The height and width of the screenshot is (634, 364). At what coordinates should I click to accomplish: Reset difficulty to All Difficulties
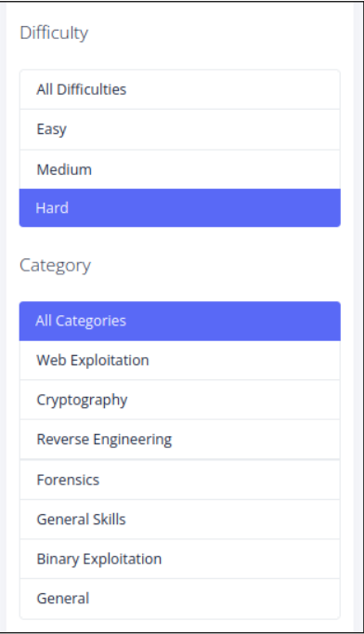click(180, 89)
